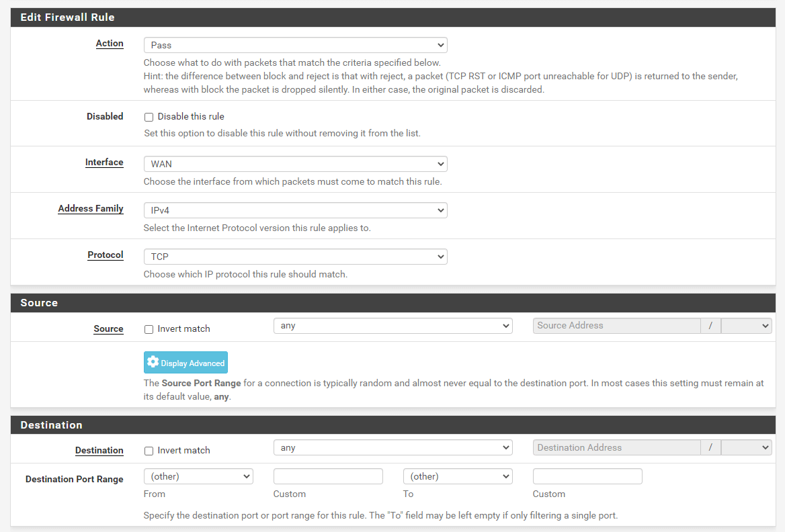Click the Source Address input field
The height and width of the screenshot is (532, 785).
pos(616,325)
